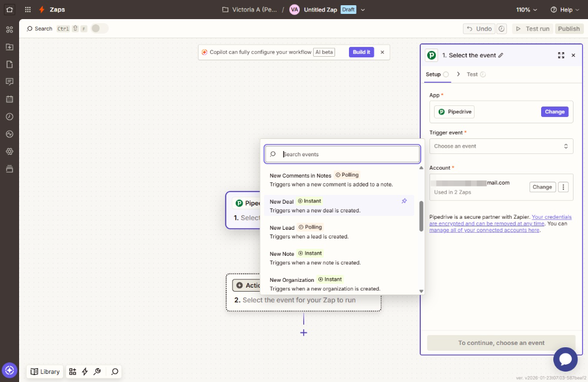Image resolution: width=588 pixels, height=382 pixels.
Task: Open the activity pulse icon in sidebar
Action: (10, 134)
